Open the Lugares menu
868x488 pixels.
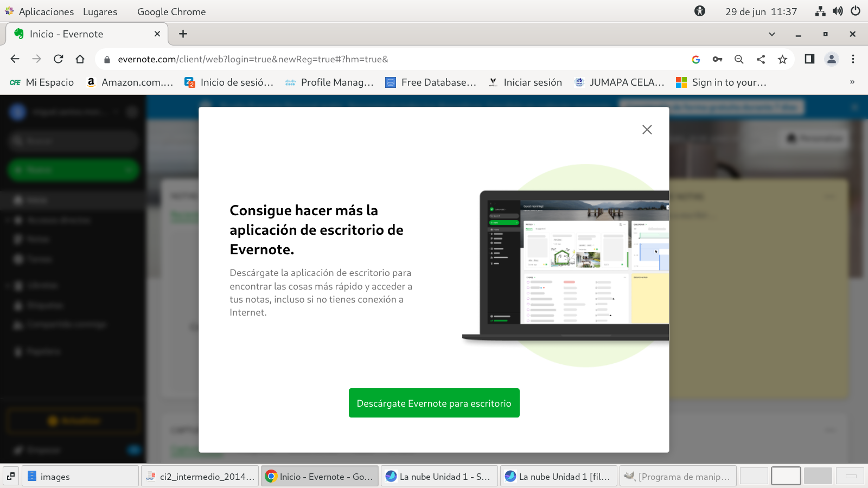100,11
